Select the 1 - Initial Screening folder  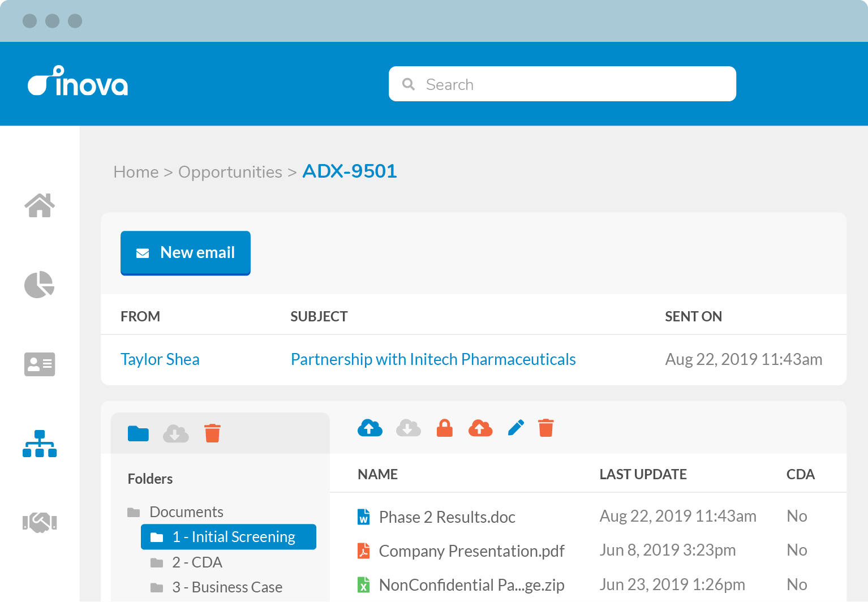[x=229, y=537]
